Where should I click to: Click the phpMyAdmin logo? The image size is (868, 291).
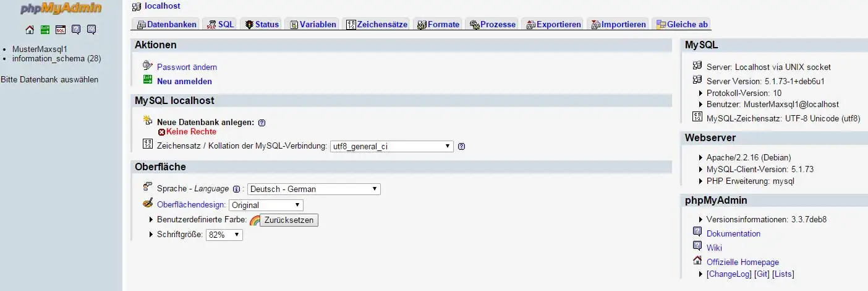point(61,9)
